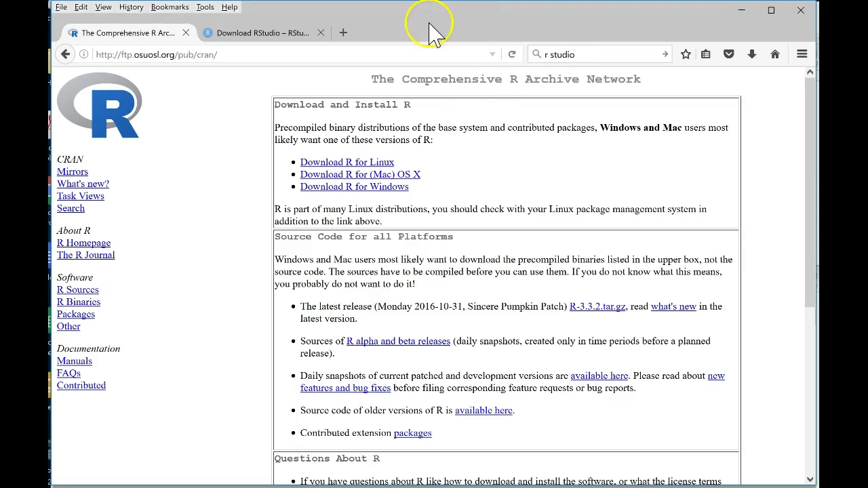This screenshot has width=868, height=488.
Task: Open the Help menu
Action: 229,7
